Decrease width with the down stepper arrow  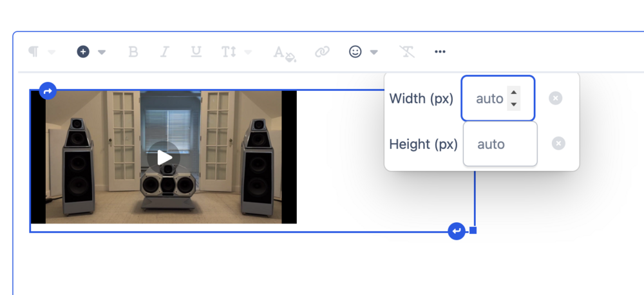513,104
